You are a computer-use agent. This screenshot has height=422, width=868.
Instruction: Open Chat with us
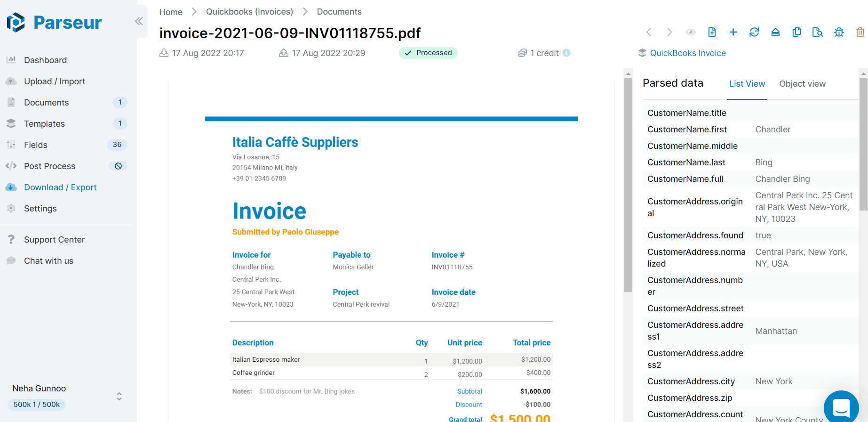coord(48,261)
